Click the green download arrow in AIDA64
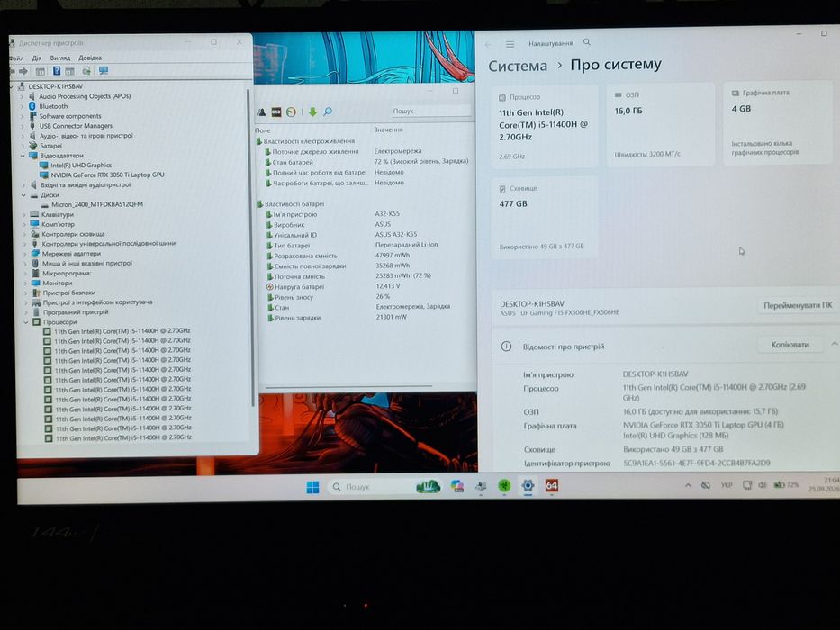The width and height of the screenshot is (840, 630). tap(312, 112)
